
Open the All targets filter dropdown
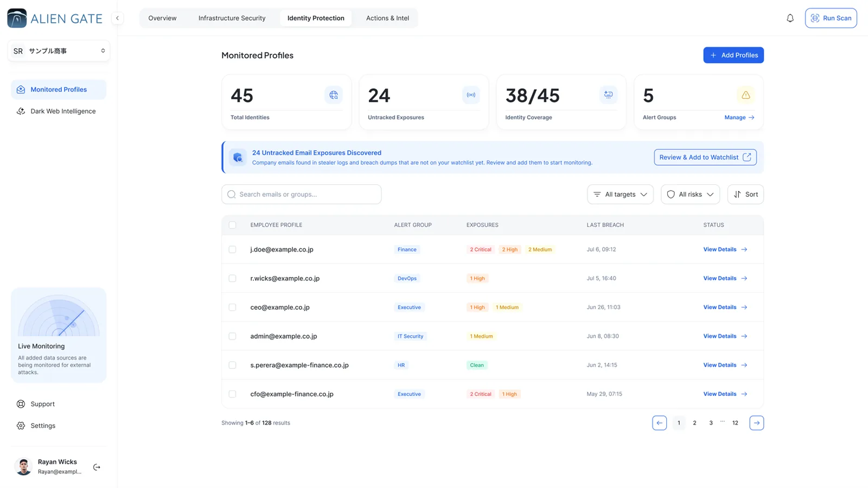pyautogui.click(x=620, y=194)
